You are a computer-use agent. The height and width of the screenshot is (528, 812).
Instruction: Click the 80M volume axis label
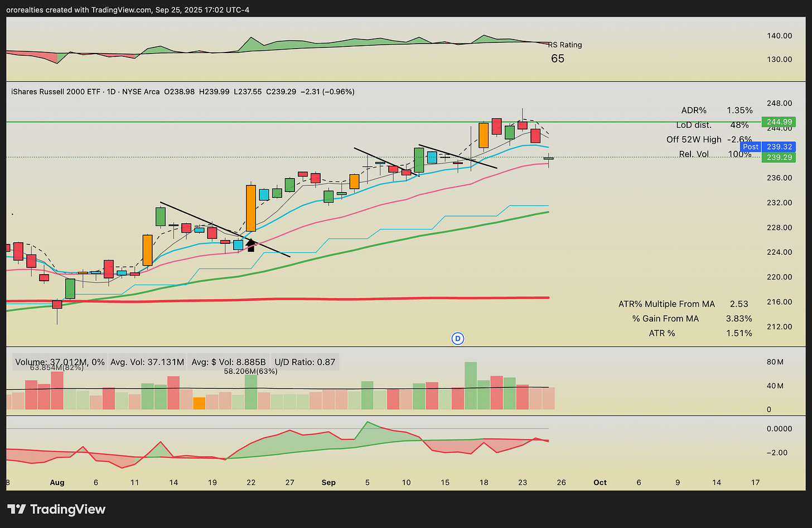pos(775,362)
